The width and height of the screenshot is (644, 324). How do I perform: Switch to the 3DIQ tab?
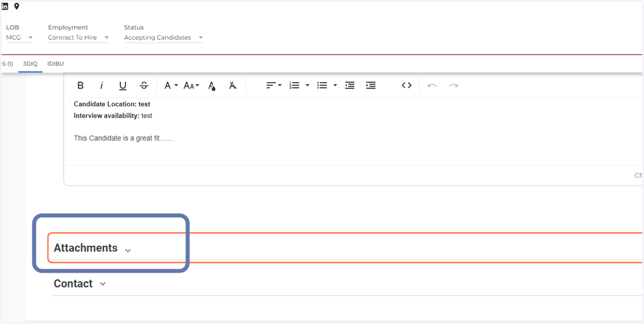(x=30, y=64)
